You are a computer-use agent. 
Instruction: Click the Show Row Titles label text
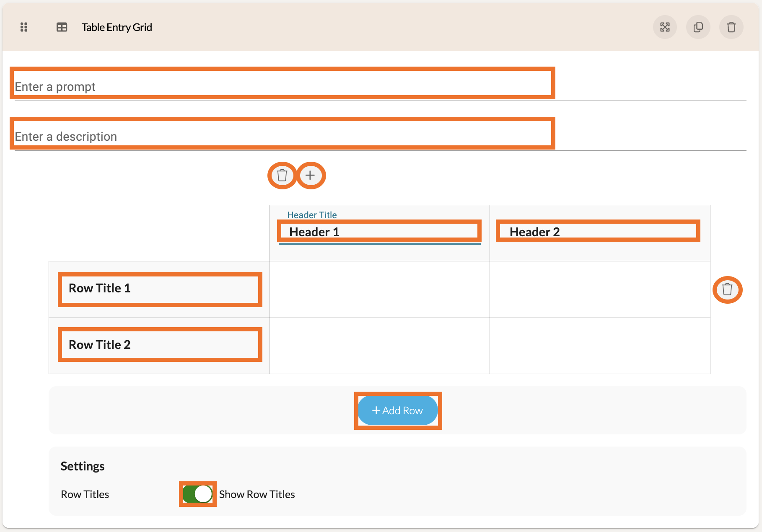pos(257,494)
